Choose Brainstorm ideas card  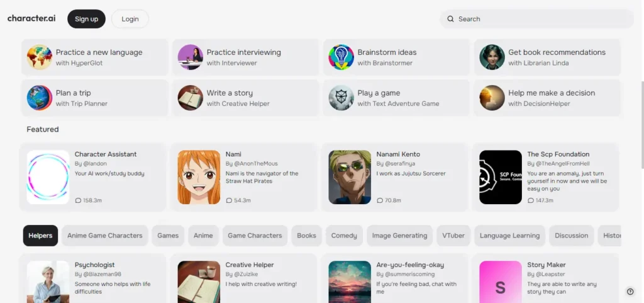[396, 57]
